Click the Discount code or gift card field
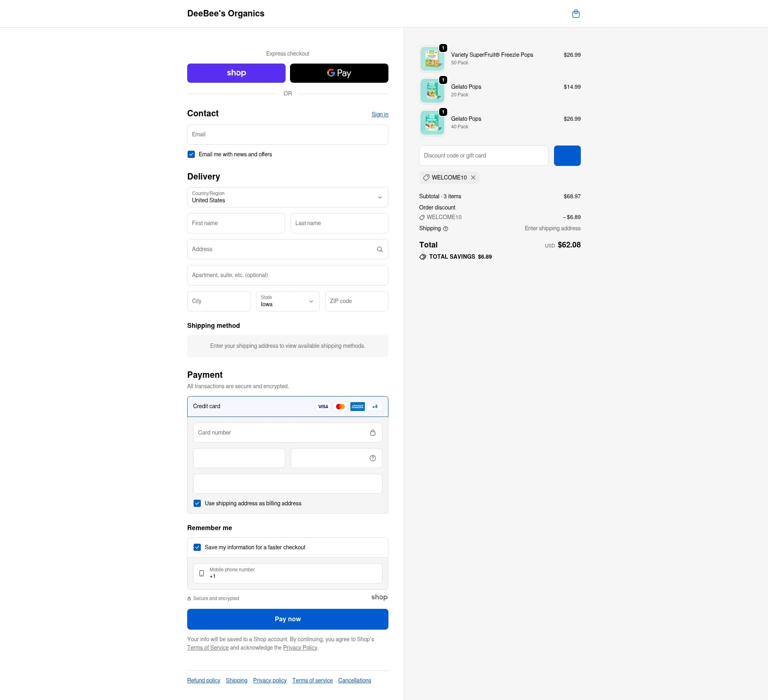Viewport: 768px width, 700px height. 483,156
